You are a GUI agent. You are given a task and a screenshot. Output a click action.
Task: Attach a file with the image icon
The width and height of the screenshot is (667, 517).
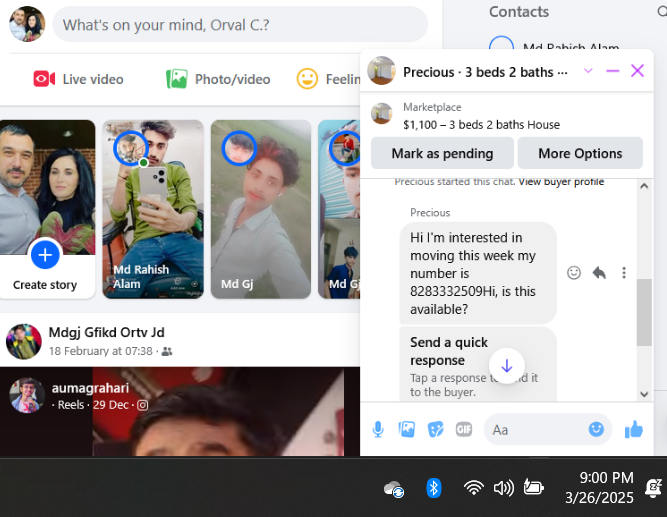tap(407, 429)
